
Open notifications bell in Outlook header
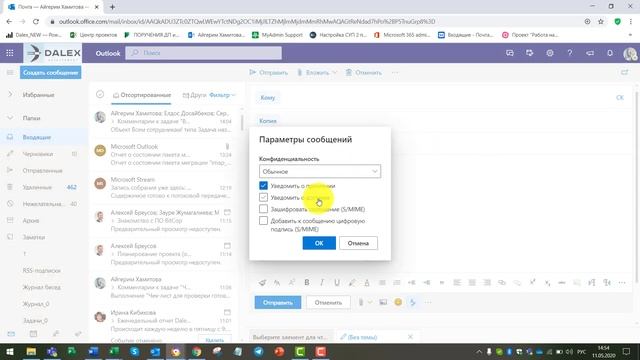pos(610,53)
